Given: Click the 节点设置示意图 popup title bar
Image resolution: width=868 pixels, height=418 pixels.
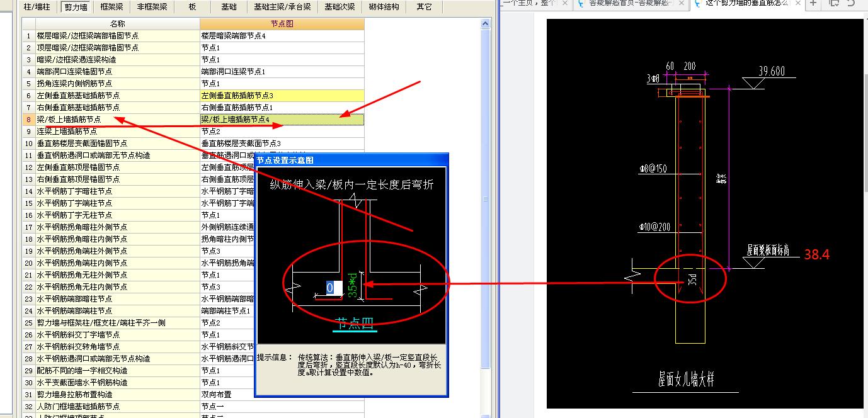Looking at the screenshot, I should tap(351, 160).
